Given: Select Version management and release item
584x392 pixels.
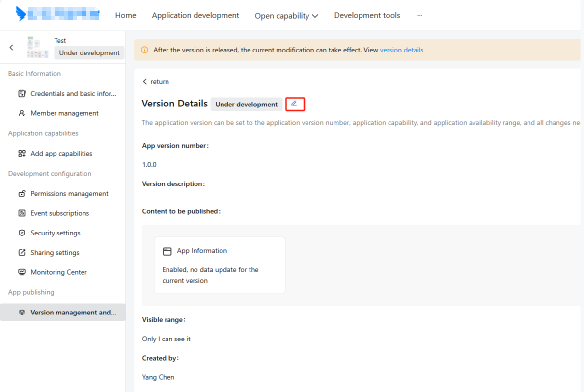Looking at the screenshot, I should click(73, 313).
